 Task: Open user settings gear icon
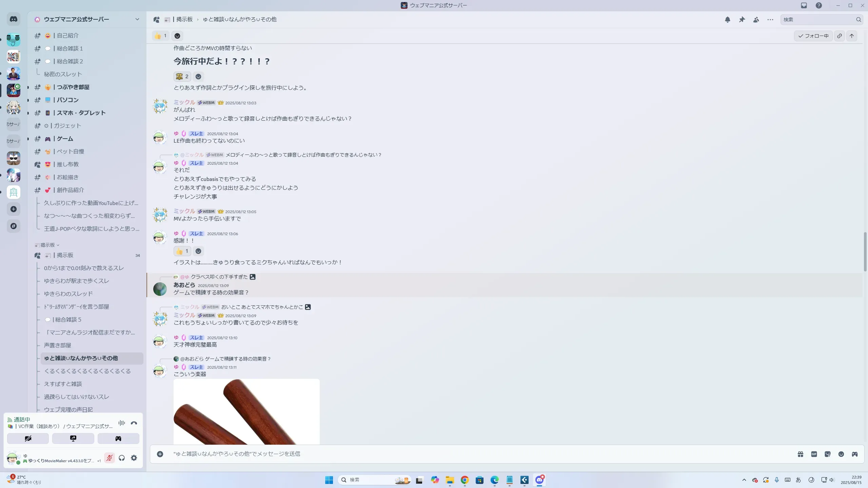(x=134, y=458)
